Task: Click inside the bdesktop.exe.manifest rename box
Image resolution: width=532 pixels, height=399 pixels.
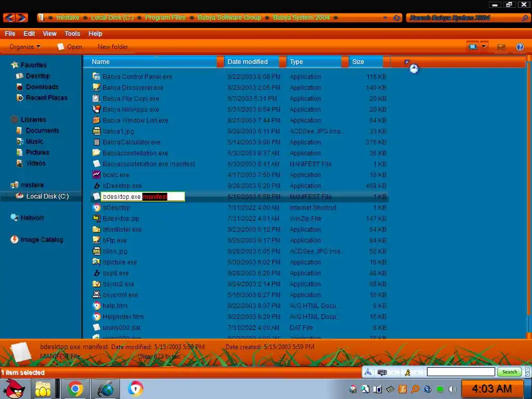Action: coord(143,196)
